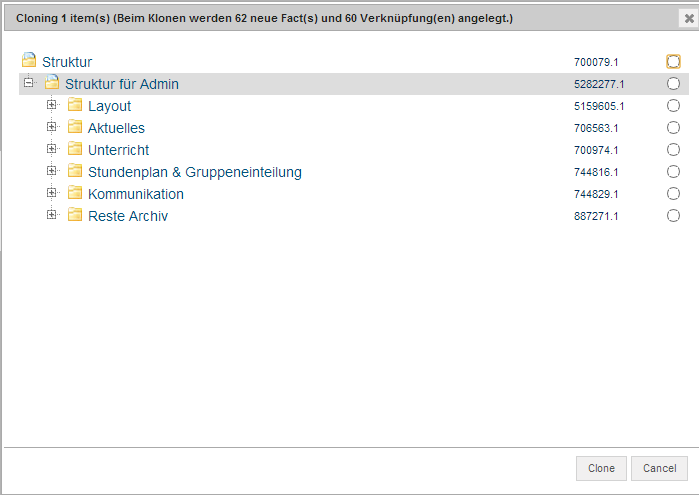Click the Unterricht folder icon
Screen dimensions: 699x495
75,150
